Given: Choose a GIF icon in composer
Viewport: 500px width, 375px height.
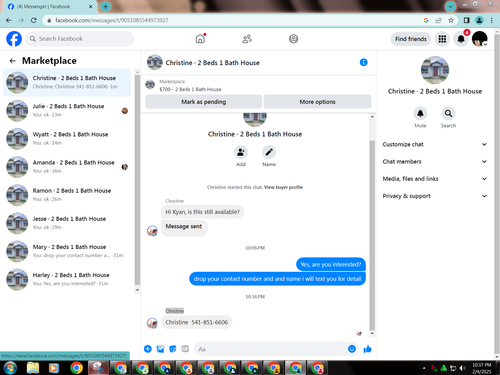Looking at the screenshot, I should [185, 349].
